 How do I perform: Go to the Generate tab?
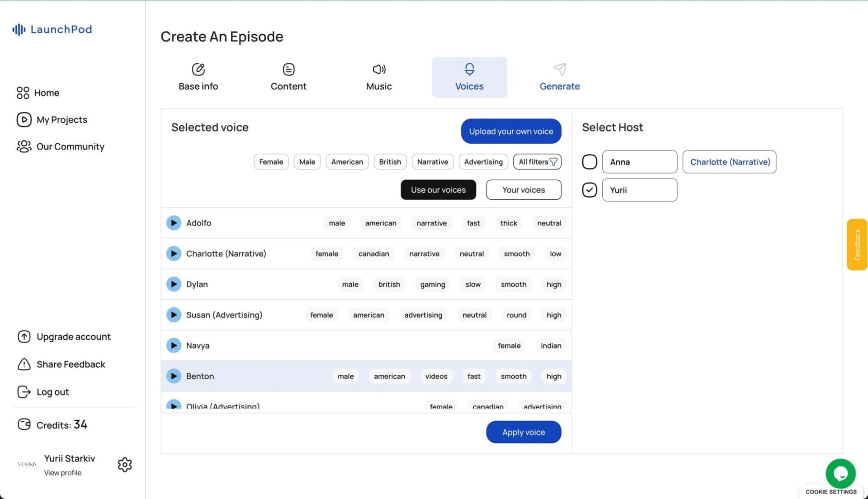point(559,77)
